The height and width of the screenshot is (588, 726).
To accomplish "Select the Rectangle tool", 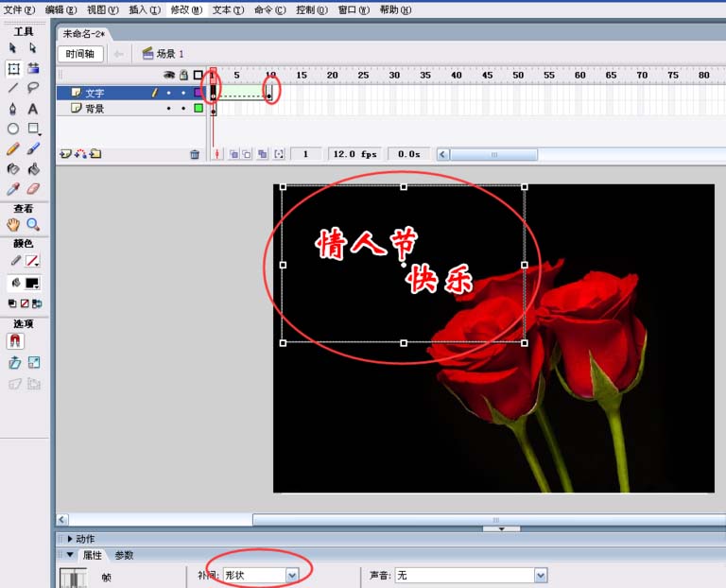I will pyautogui.click(x=33, y=129).
